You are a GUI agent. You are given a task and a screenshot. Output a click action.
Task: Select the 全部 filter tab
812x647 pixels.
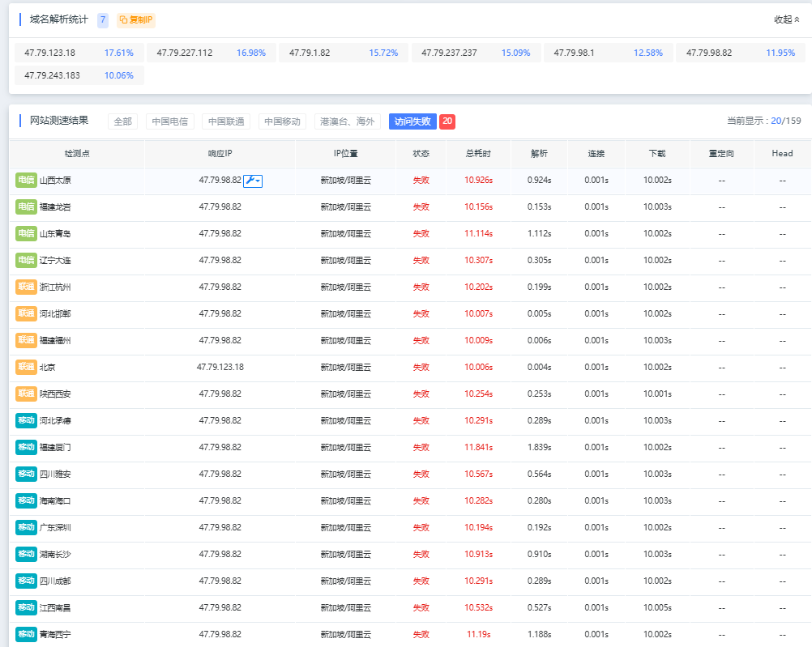point(122,121)
